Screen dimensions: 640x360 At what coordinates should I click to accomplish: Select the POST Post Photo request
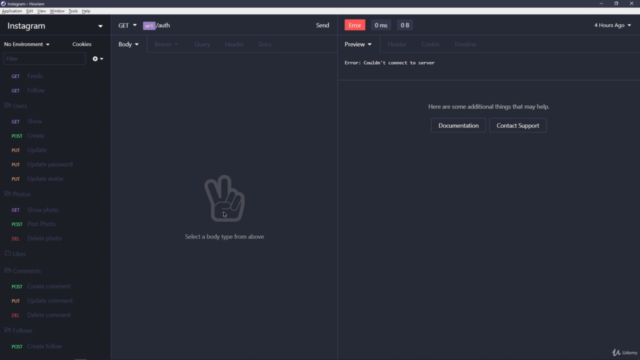[x=55, y=224]
